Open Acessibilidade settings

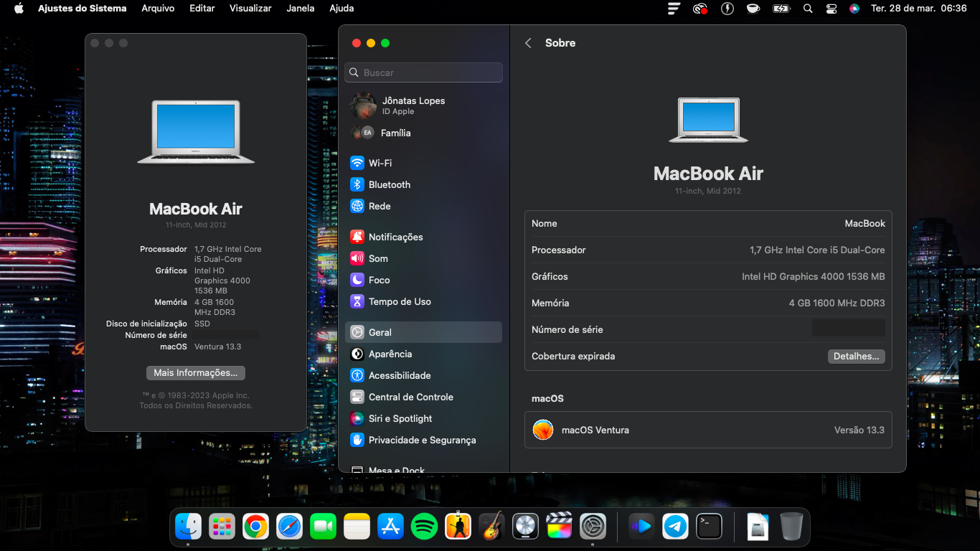[400, 375]
